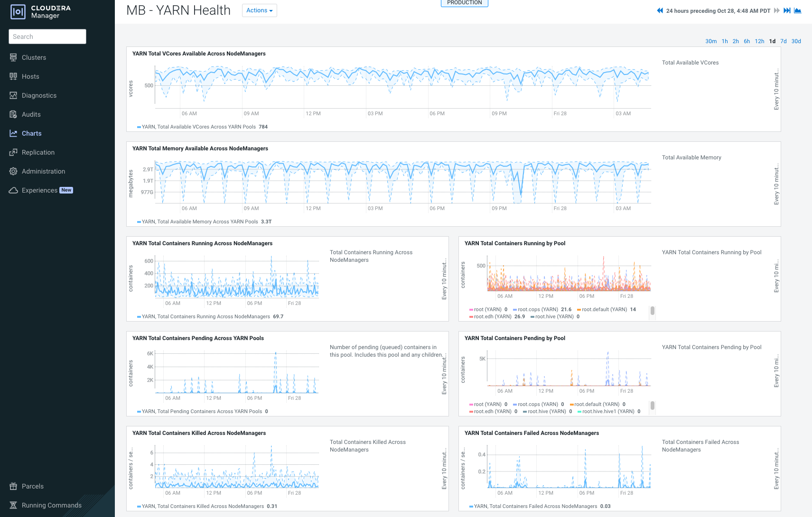Switch to the PRODUCTION cluster tab
Image resolution: width=812 pixels, height=517 pixels.
[464, 2]
